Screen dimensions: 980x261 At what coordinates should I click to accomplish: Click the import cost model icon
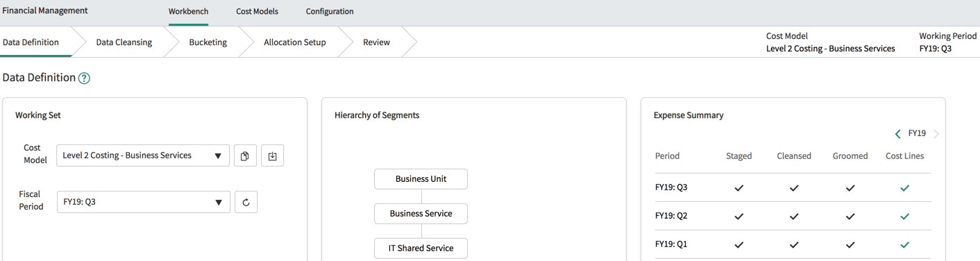pos(272,156)
